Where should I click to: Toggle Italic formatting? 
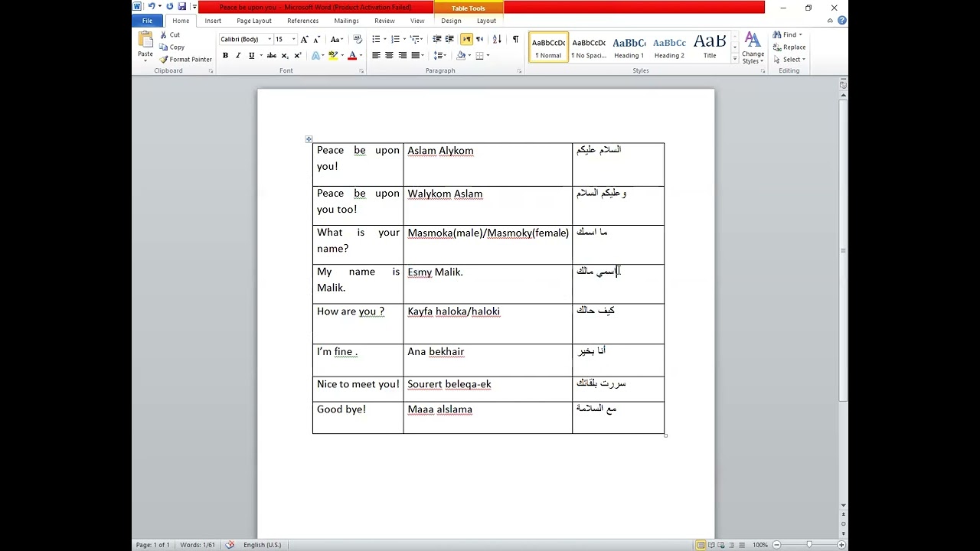tap(238, 55)
